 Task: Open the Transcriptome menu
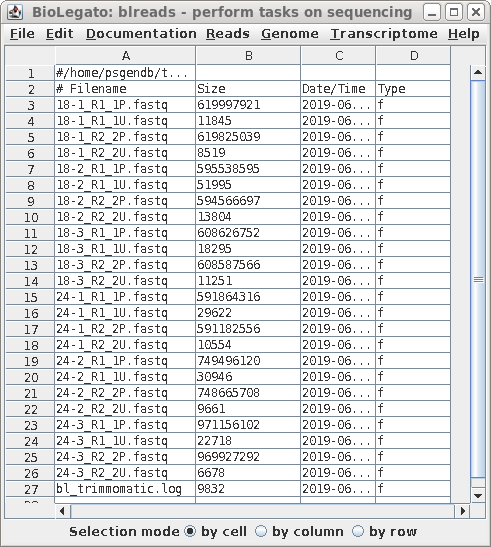click(384, 34)
